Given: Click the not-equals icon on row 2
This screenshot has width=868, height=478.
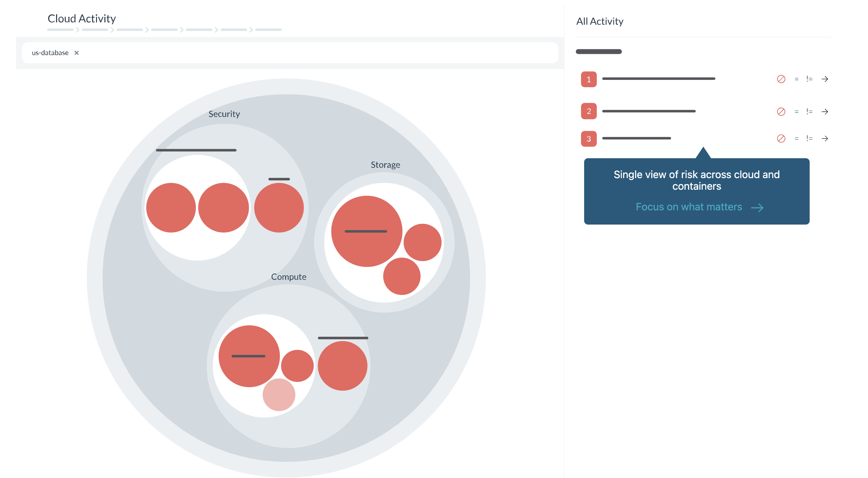Looking at the screenshot, I should pos(809,111).
